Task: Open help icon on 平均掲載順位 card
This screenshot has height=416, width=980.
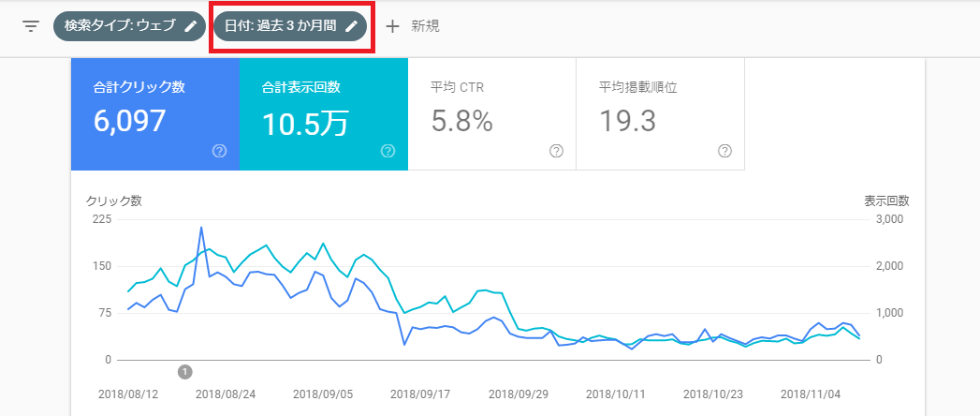Action: point(725,151)
